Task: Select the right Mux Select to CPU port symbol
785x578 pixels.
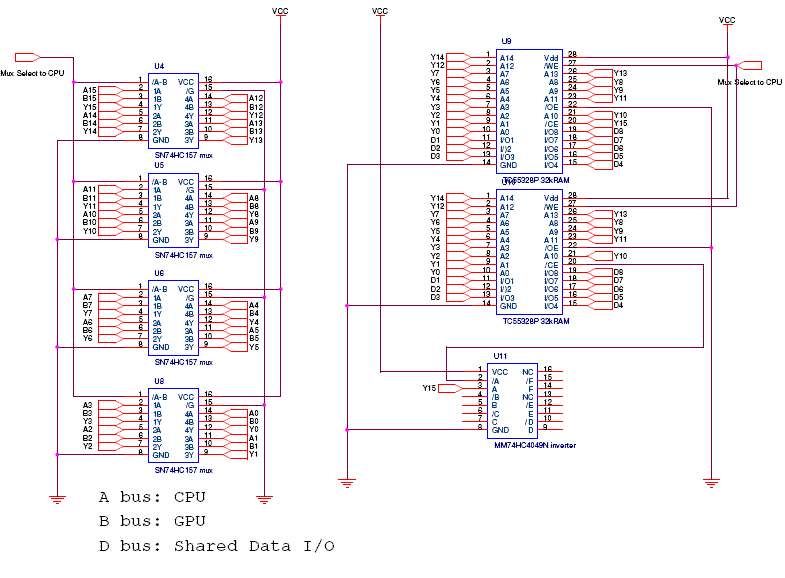Action: coord(748,66)
